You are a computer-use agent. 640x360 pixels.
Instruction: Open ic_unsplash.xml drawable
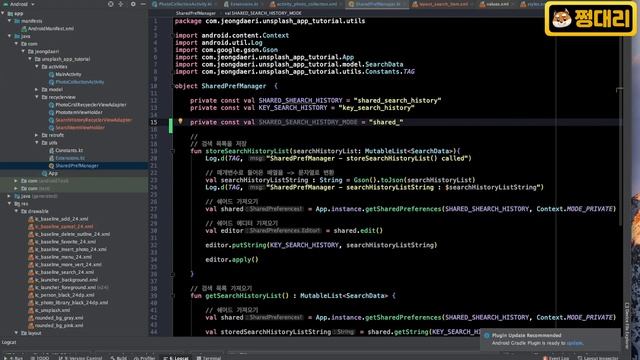(x=49, y=310)
